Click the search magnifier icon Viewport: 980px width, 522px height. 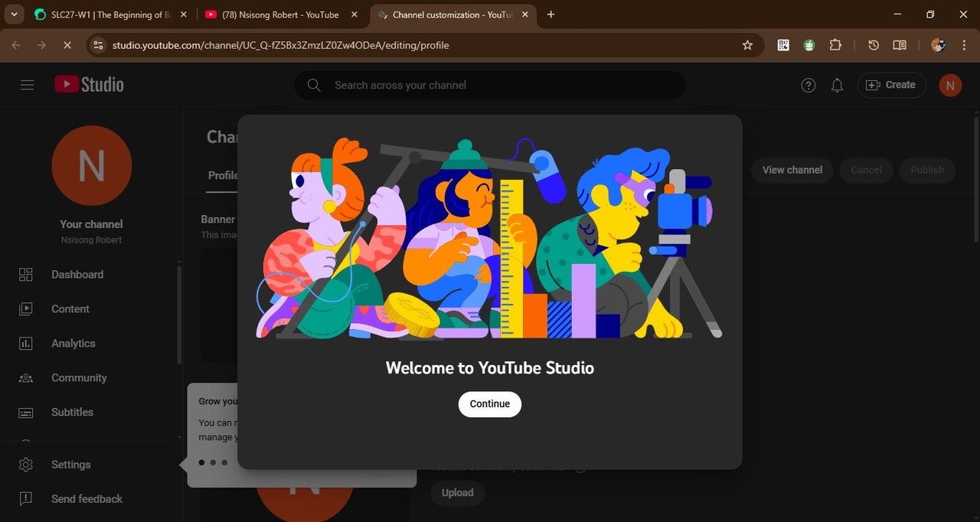coord(314,85)
